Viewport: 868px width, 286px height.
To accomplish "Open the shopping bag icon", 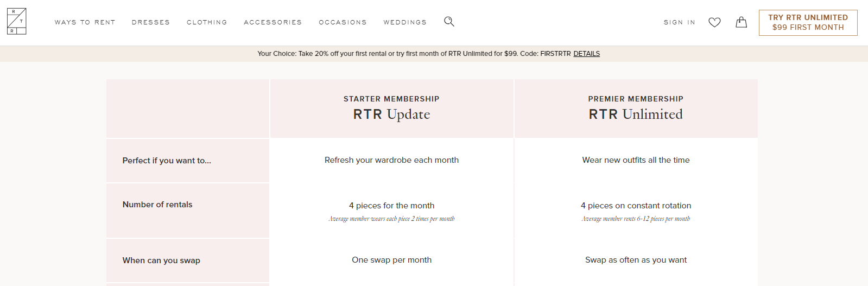I will 741,22.
